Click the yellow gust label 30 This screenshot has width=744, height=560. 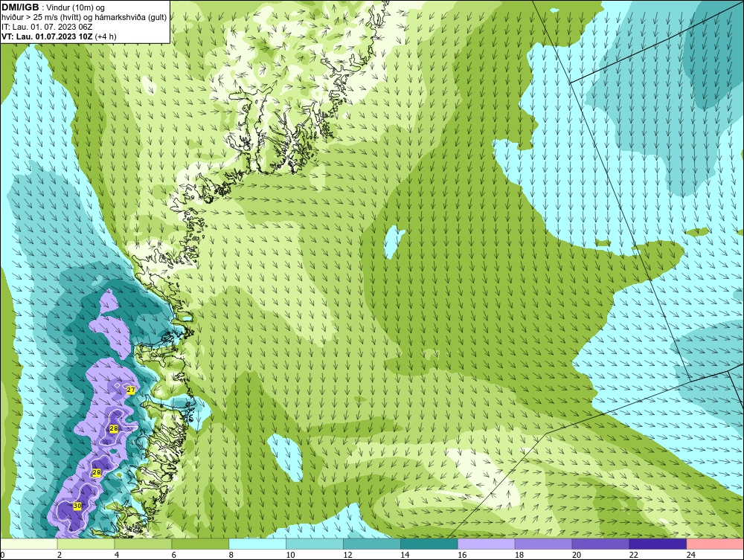pyautogui.click(x=77, y=506)
